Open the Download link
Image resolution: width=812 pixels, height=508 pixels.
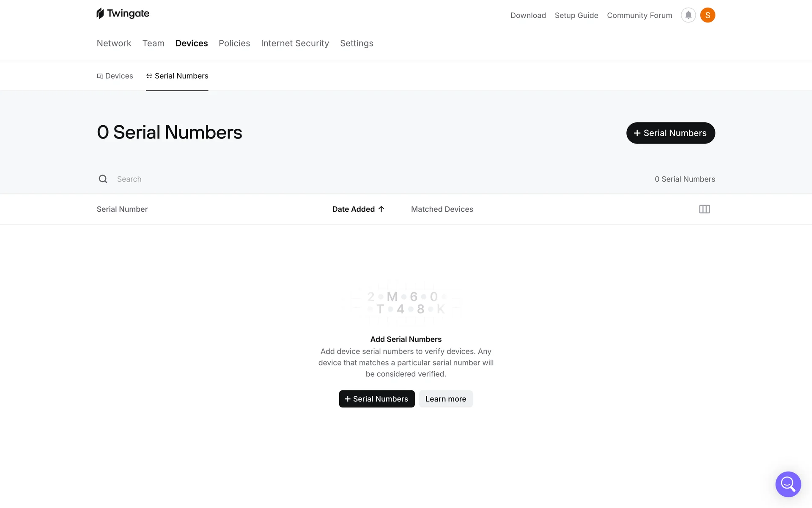528,15
